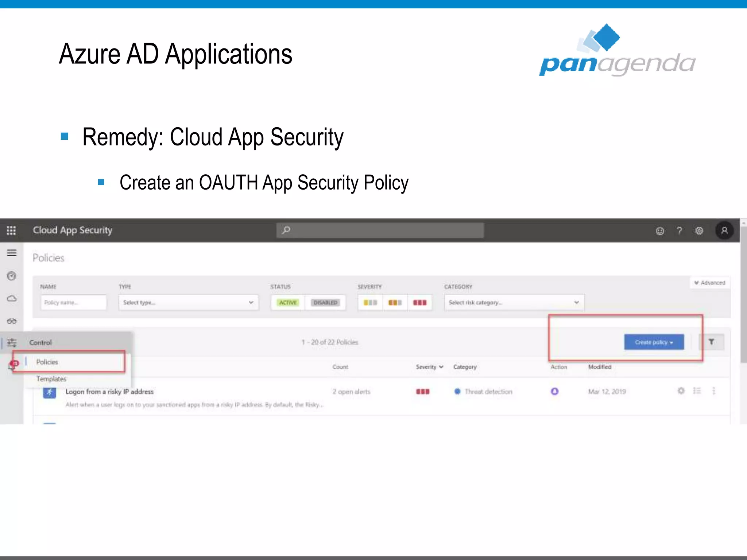Open the Dashboard gauge icon in sidebar
This screenshot has width=747, height=560.
[12, 276]
